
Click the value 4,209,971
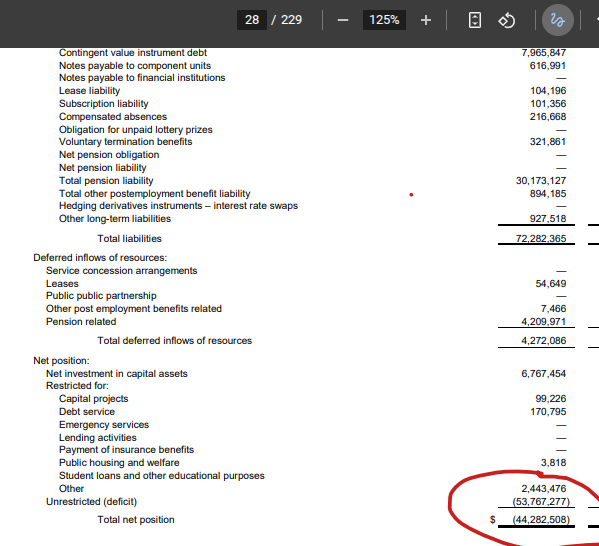coord(544,322)
